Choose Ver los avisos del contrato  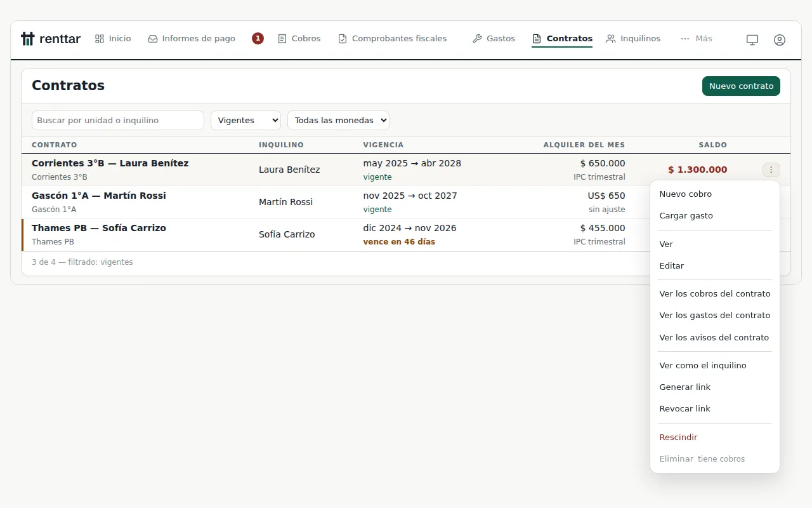coord(715,338)
